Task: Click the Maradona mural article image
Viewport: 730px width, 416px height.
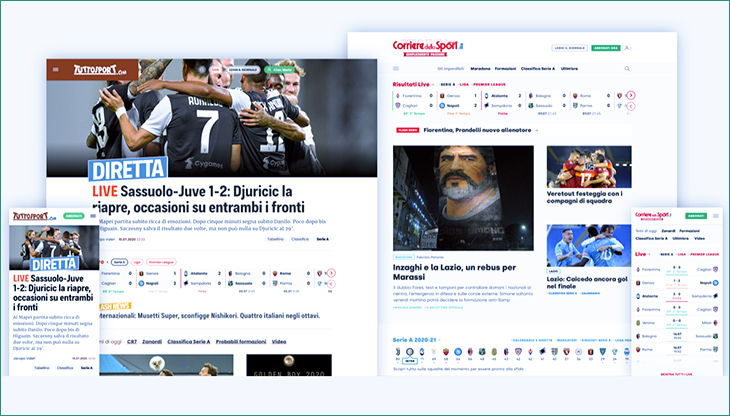Action: coord(463,198)
